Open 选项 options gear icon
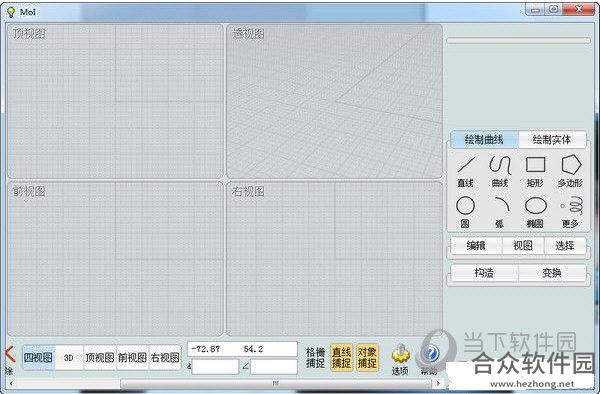Screen dimensions: 600x394 coord(400,359)
